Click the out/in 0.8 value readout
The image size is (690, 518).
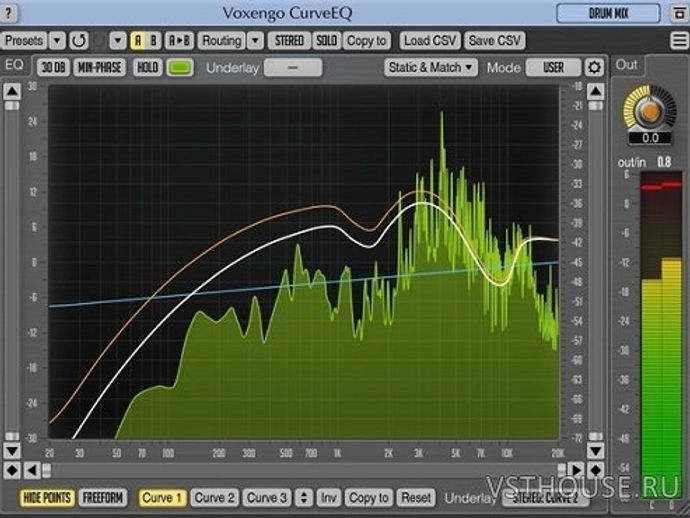pos(664,162)
